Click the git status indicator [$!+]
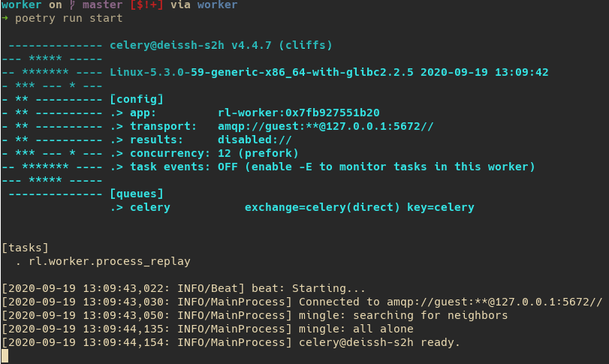The image size is (609, 364). pos(146,5)
